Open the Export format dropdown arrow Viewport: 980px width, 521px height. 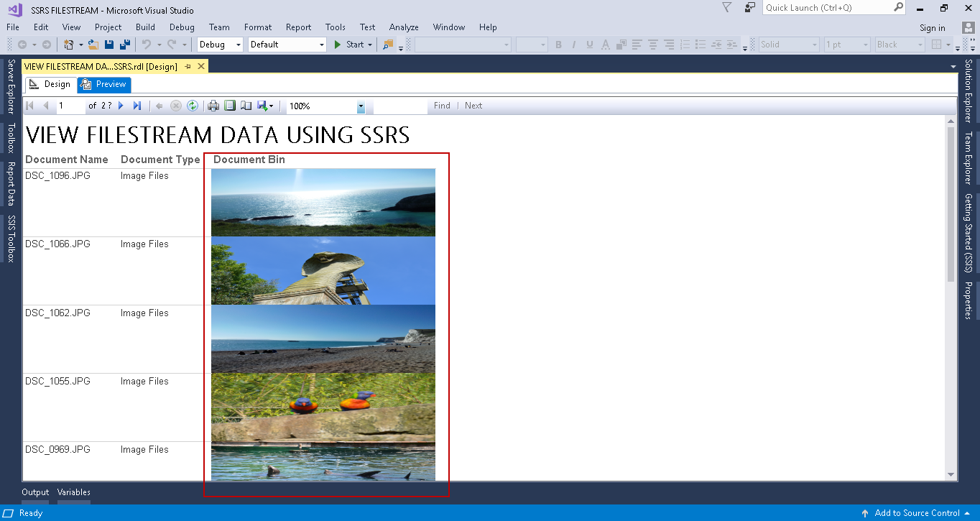pyautogui.click(x=271, y=106)
